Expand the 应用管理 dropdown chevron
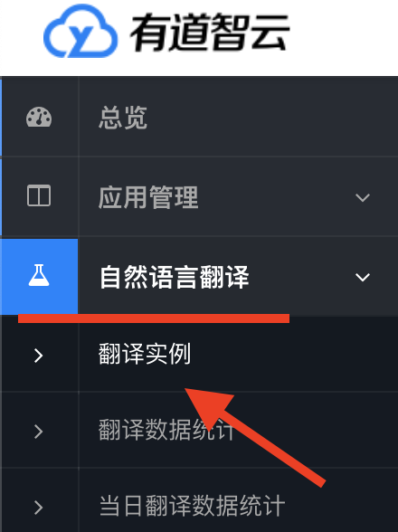This screenshot has width=398, height=532. coord(363,197)
